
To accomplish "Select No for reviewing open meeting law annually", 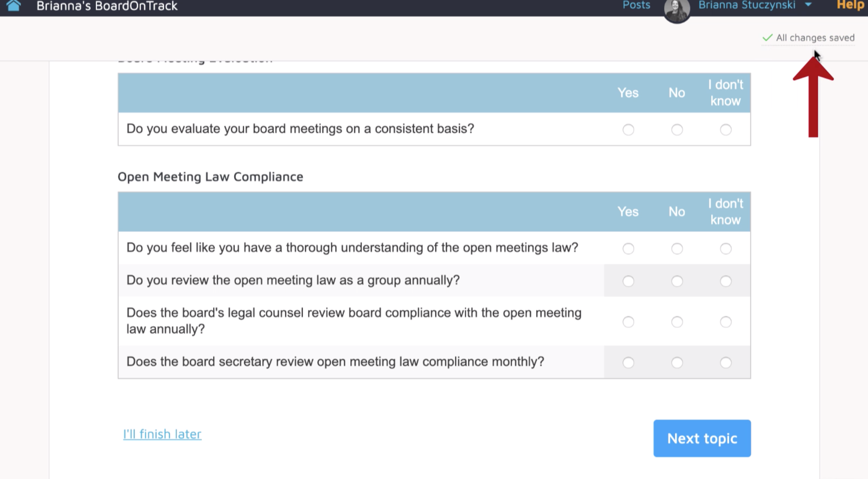I will pos(677,281).
